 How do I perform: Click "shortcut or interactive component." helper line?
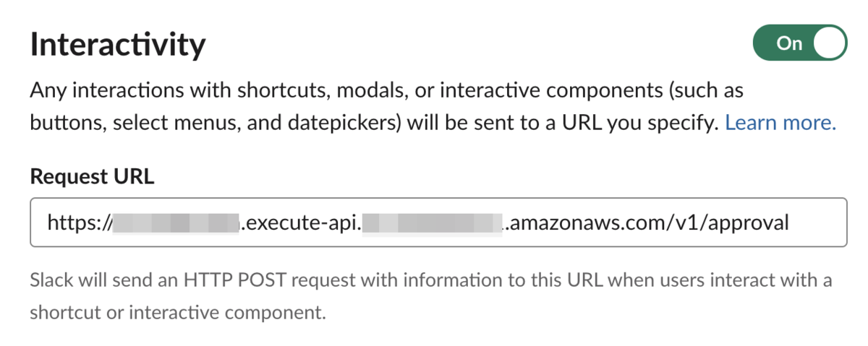[178, 313]
